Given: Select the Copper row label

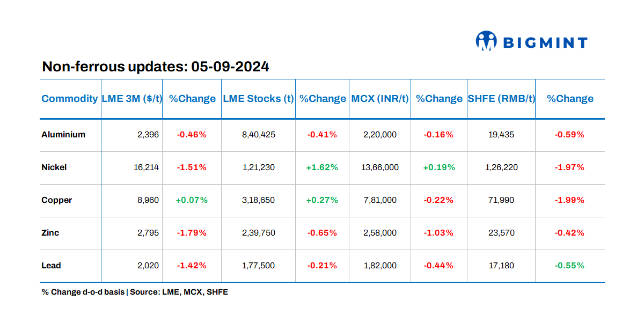Looking at the screenshot, I should point(57,200).
